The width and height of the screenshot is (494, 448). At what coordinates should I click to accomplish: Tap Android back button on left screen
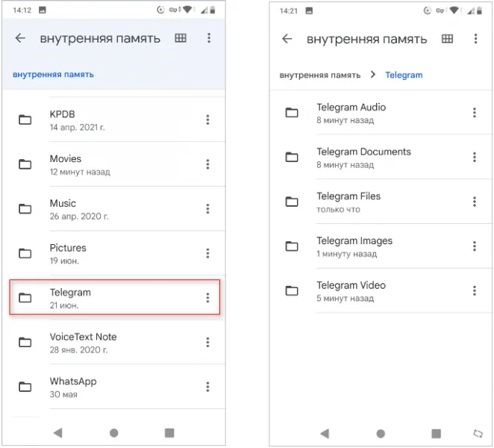tap(58, 433)
